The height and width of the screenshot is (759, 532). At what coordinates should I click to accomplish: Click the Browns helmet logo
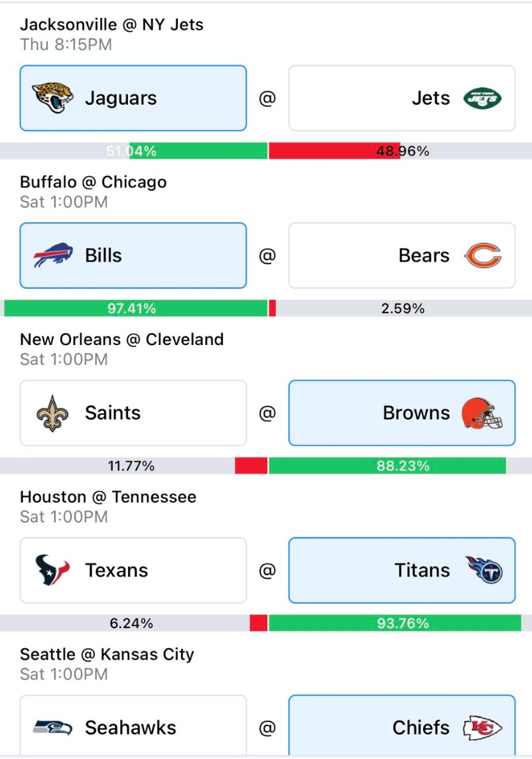click(482, 413)
